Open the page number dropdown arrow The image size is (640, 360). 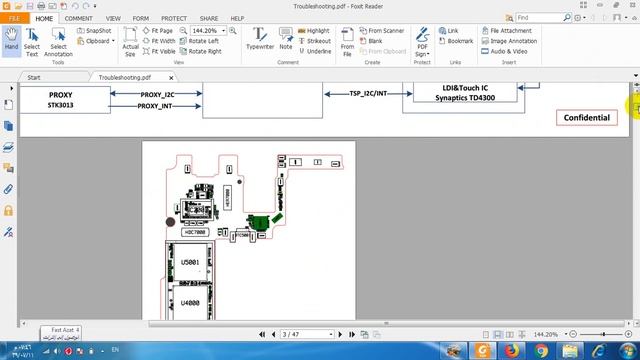pyautogui.click(x=331, y=334)
